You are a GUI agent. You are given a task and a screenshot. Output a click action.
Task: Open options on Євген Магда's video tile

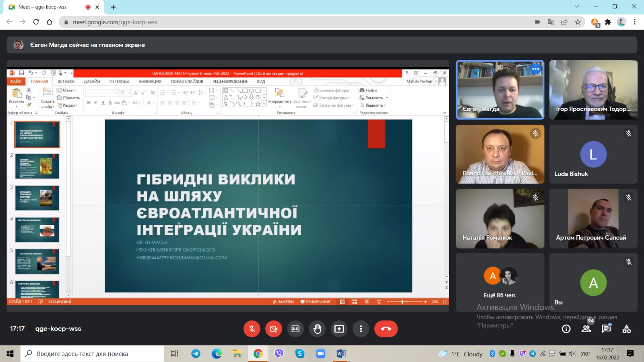point(535,69)
